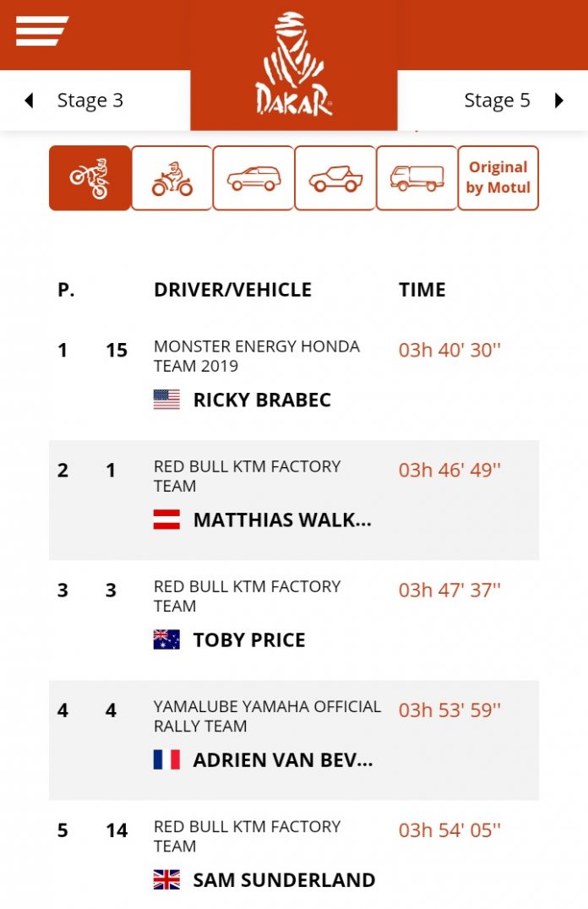Open the hamburger menu

coord(41,31)
